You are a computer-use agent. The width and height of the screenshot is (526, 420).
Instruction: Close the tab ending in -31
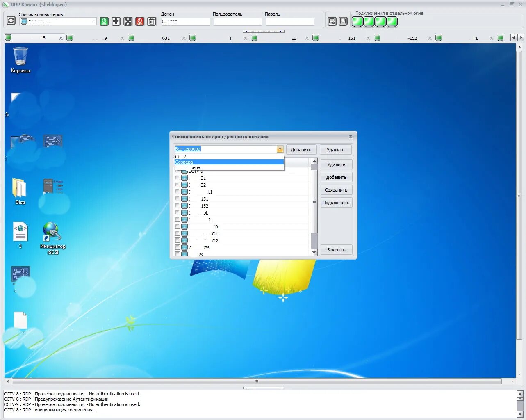pyautogui.click(x=184, y=38)
